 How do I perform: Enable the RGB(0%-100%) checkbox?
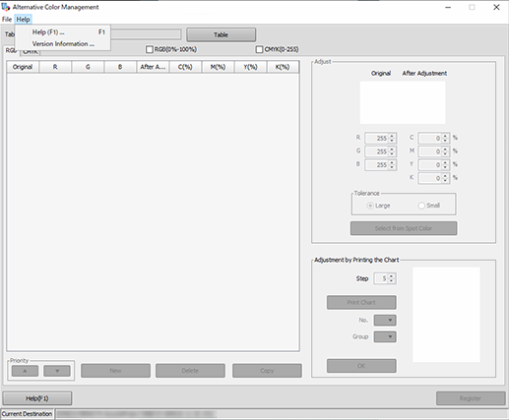coord(150,49)
